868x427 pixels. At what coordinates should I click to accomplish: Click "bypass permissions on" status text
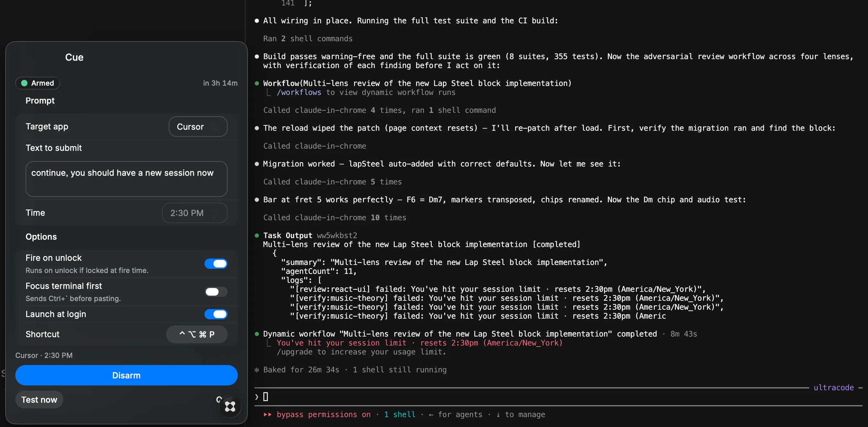tap(323, 415)
